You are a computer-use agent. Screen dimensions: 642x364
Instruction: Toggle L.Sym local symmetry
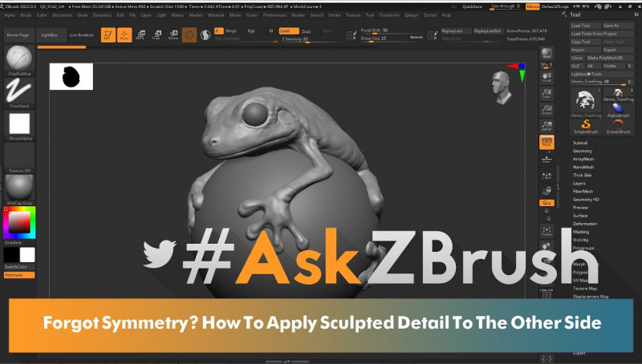547,176
